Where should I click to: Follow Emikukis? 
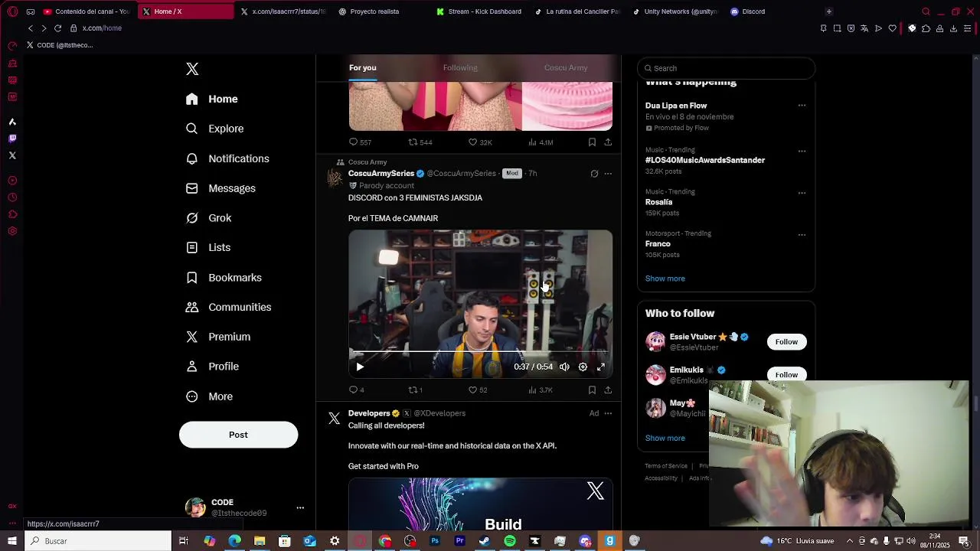click(786, 374)
